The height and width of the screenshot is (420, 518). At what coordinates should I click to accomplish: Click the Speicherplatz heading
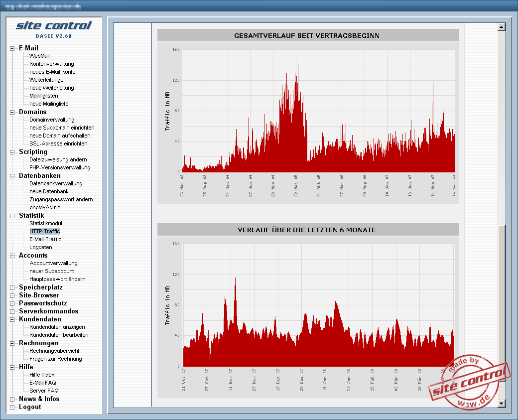pyautogui.click(x=41, y=287)
